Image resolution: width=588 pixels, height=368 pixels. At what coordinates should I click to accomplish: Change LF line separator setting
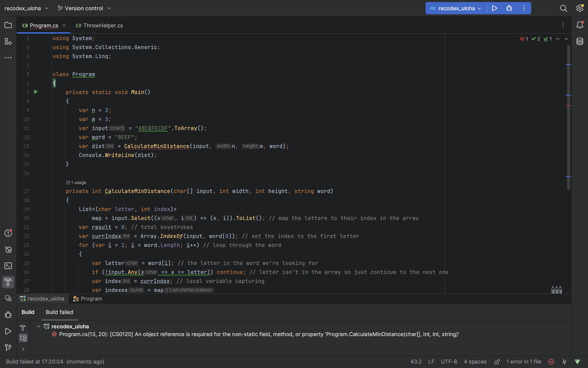(x=431, y=362)
